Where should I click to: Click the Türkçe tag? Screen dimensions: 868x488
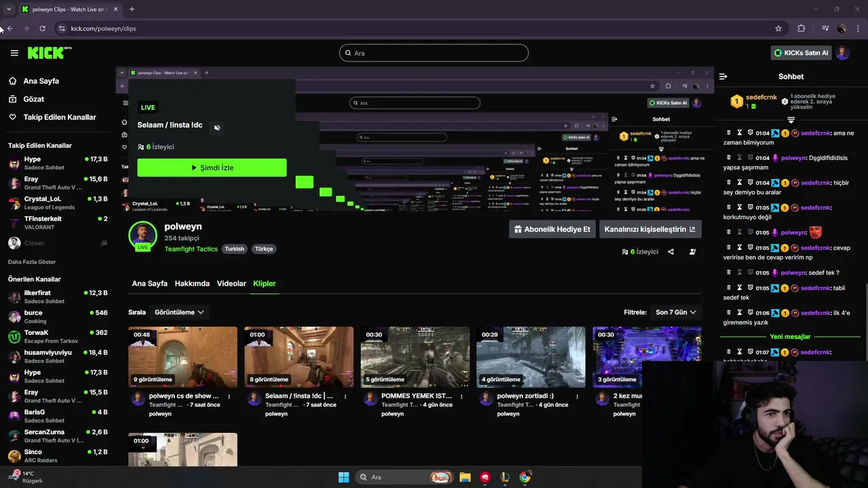[264, 249]
